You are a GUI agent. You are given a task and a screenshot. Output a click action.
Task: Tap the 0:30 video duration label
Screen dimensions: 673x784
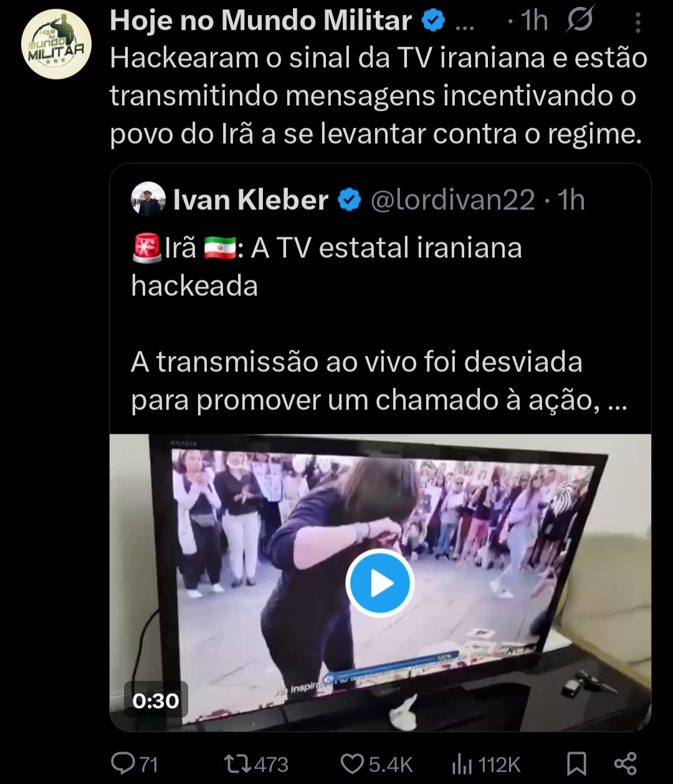156,701
